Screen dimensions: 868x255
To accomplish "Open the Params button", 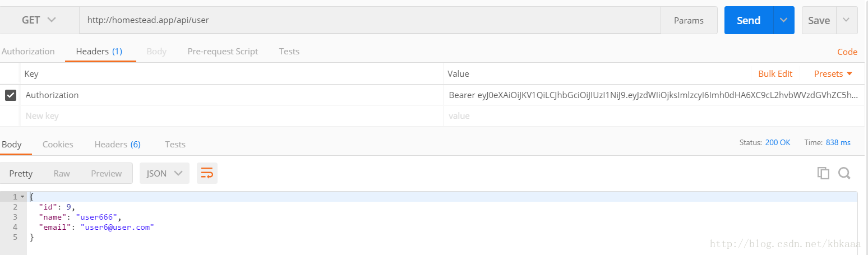I will pos(689,20).
